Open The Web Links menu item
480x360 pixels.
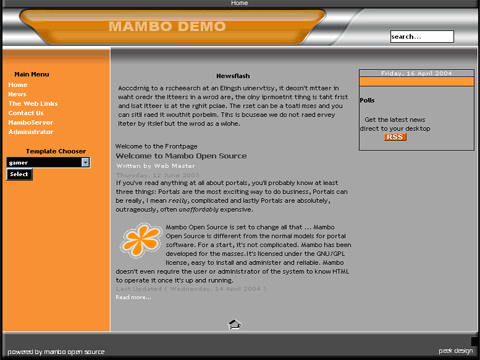33,104
